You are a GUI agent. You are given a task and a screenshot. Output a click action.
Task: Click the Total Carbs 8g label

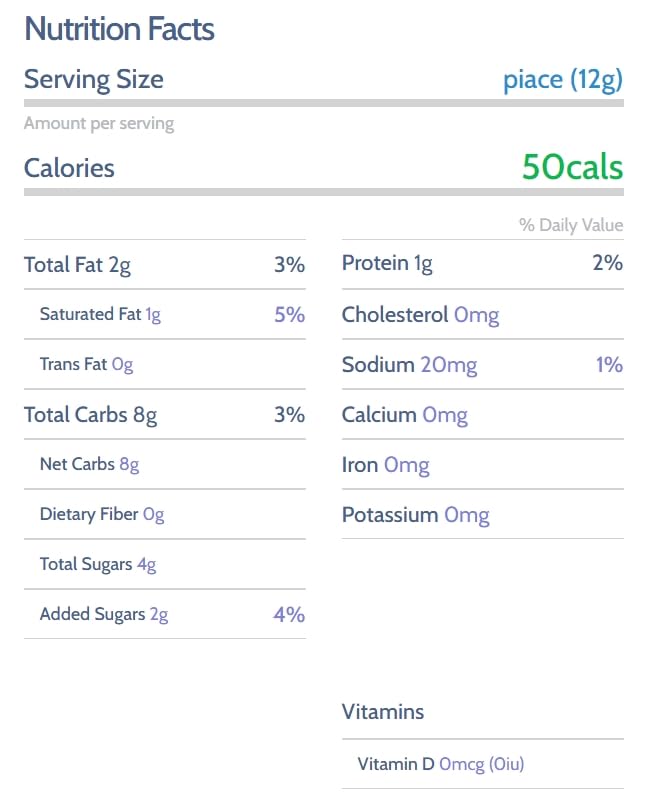coord(90,415)
